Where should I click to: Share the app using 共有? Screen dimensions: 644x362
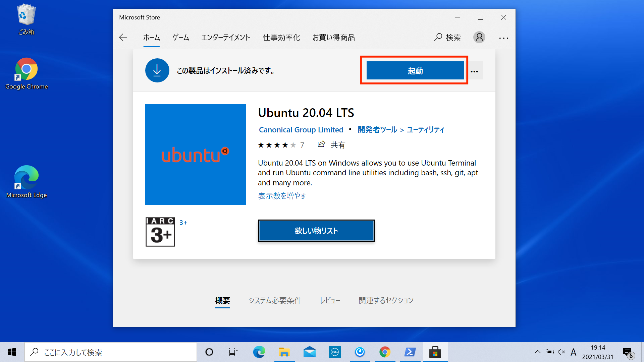(x=331, y=145)
